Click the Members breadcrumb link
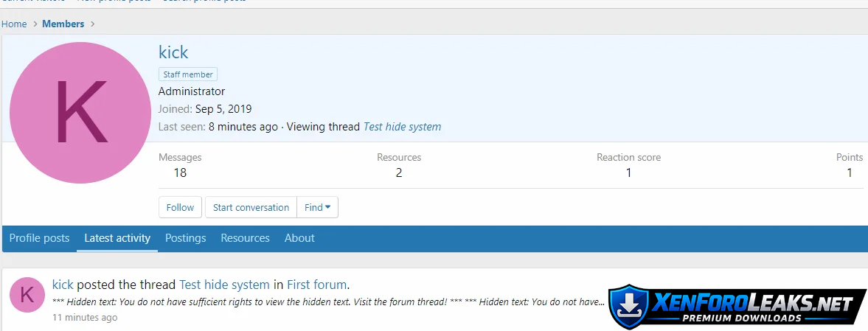This screenshot has width=868, height=331. [63, 24]
